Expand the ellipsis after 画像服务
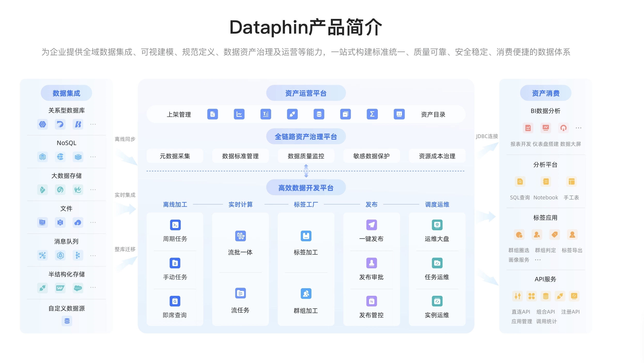 coord(538,260)
